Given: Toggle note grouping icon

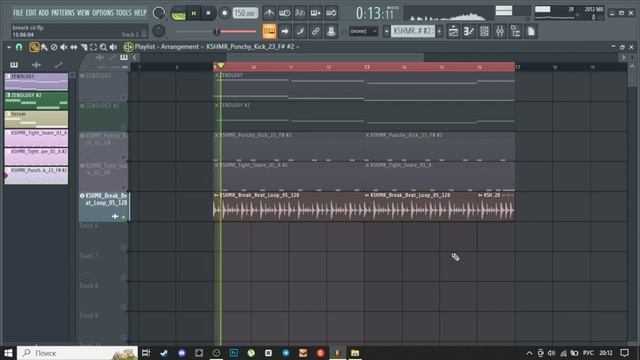Looking at the screenshot, I should [x=300, y=31].
